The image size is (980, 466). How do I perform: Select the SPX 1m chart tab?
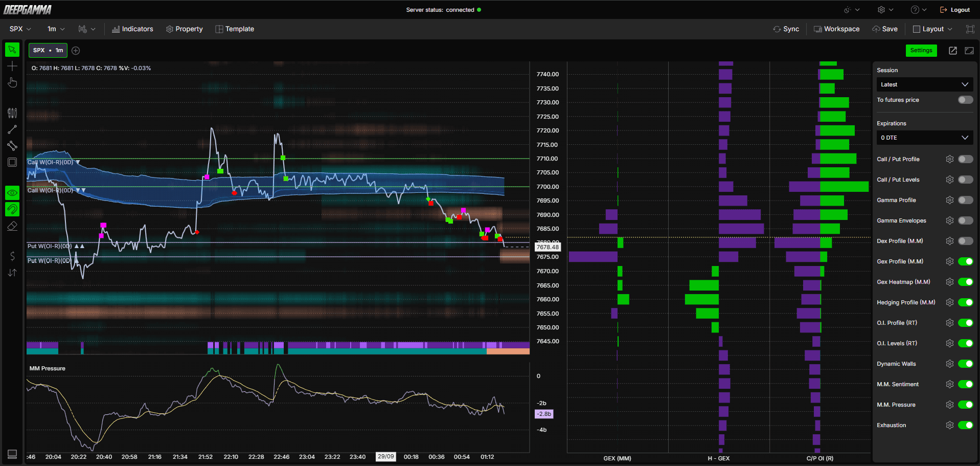(x=48, y=50)
